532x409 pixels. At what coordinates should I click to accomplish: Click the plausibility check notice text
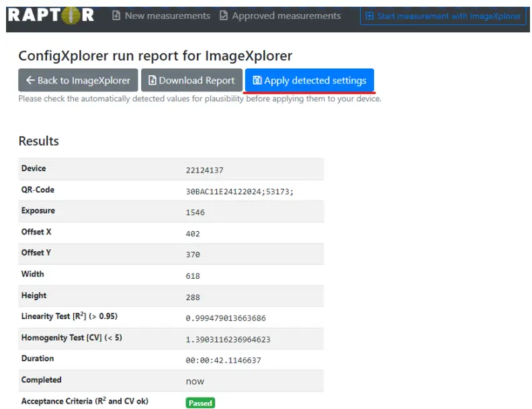(200, 99)
